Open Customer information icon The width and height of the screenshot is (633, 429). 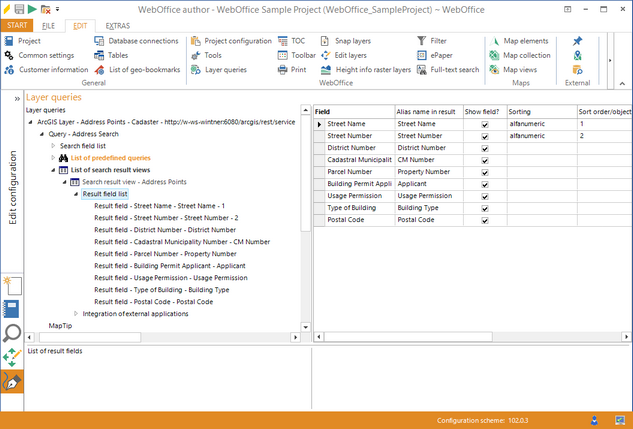pyautogui.click(x=9, y=70)
